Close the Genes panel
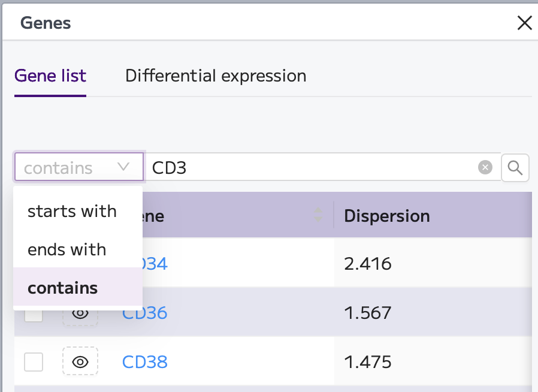Screen dimensions: 538x392 click(x=524, y=23)
